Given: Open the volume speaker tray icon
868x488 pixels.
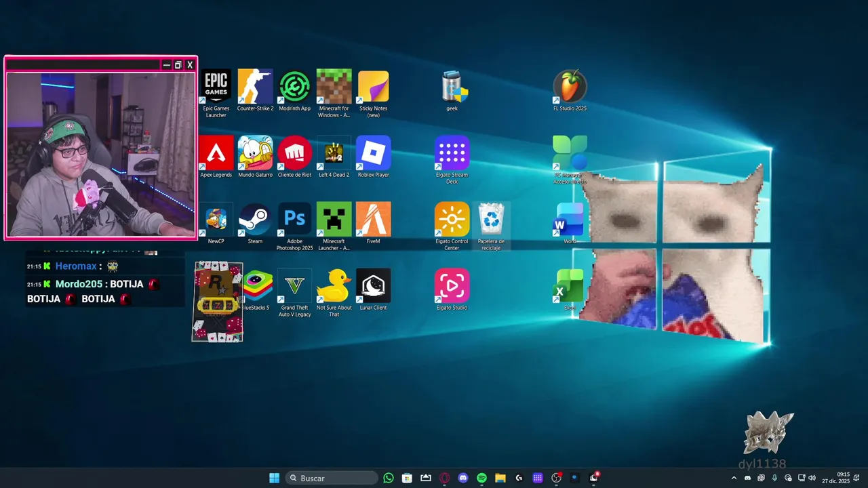Looking at the screenshot, I should 812,478.
